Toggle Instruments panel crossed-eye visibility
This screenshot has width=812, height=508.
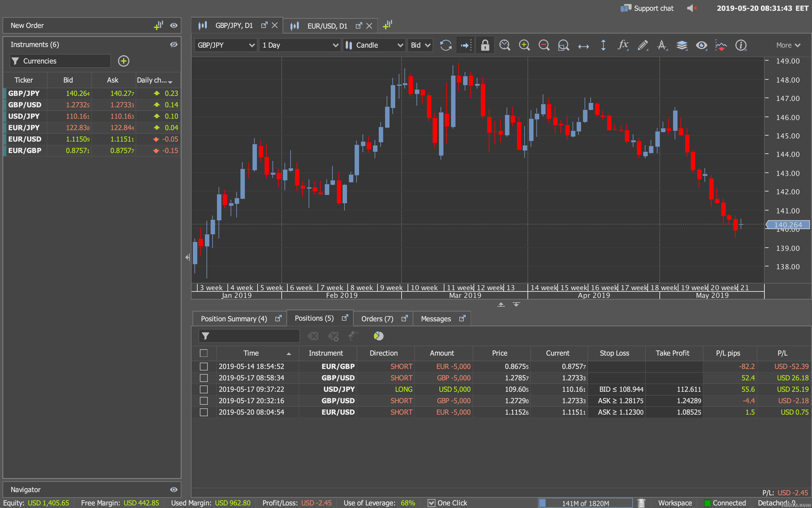[x=174, y=44]
